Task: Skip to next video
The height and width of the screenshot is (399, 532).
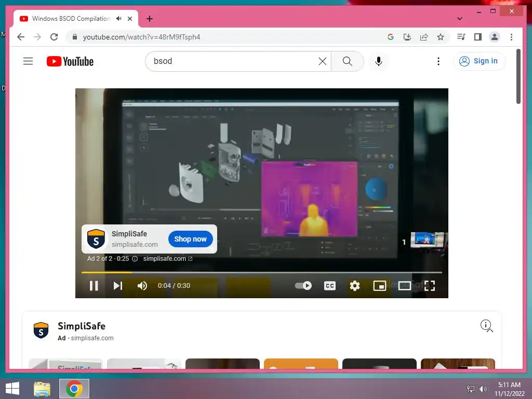Action: point(118,286)
